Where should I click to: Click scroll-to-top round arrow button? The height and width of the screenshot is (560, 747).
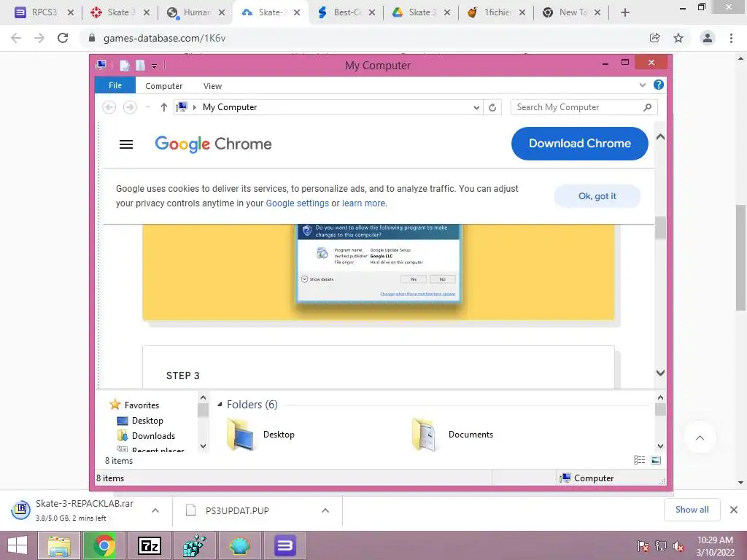click(x=700, y=437)
